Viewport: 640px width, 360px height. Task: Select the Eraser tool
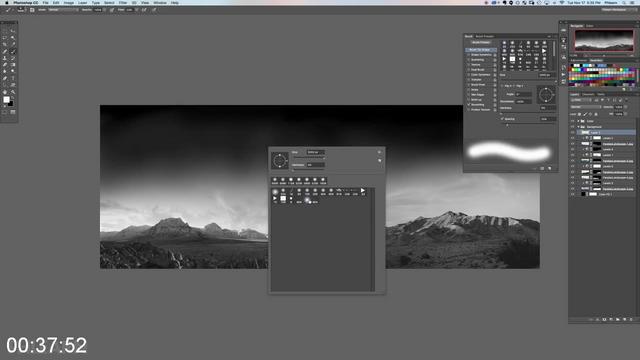(4, 64)
